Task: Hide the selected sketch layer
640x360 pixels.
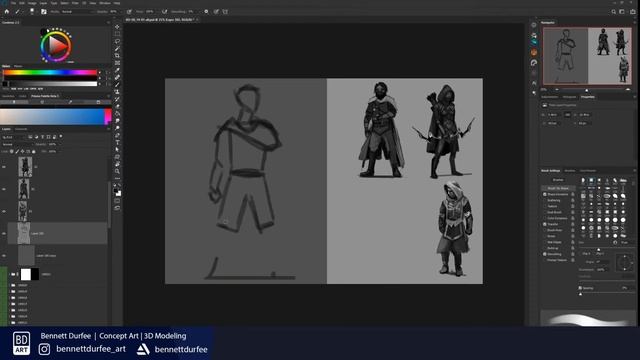Action: click(4, 233)
